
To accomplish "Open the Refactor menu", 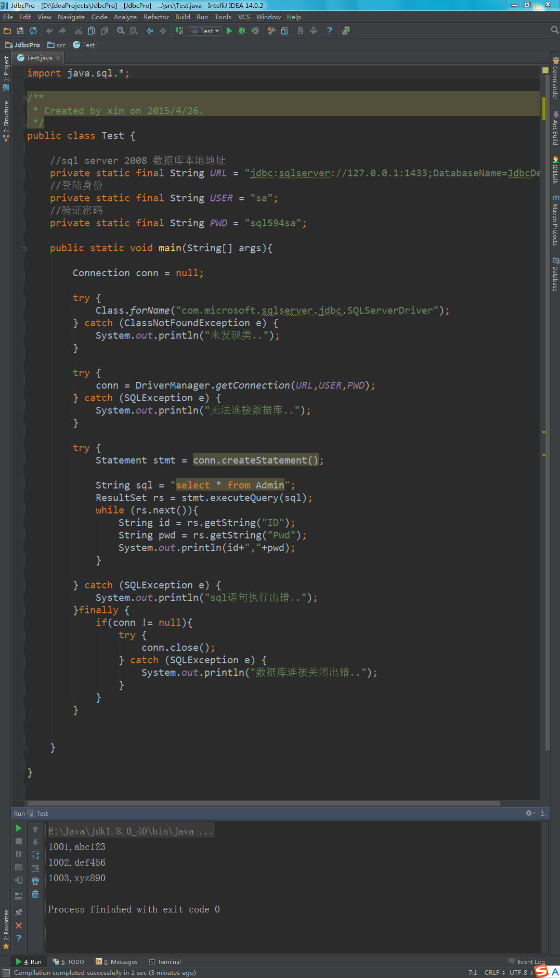I will (x=156, y=17).
